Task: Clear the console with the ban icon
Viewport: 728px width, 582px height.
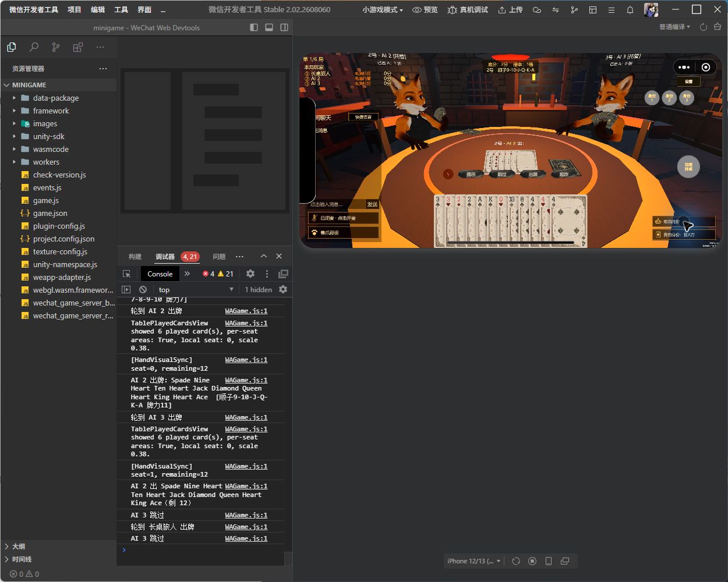Action: pyautogui.click(x=143, y=289)
